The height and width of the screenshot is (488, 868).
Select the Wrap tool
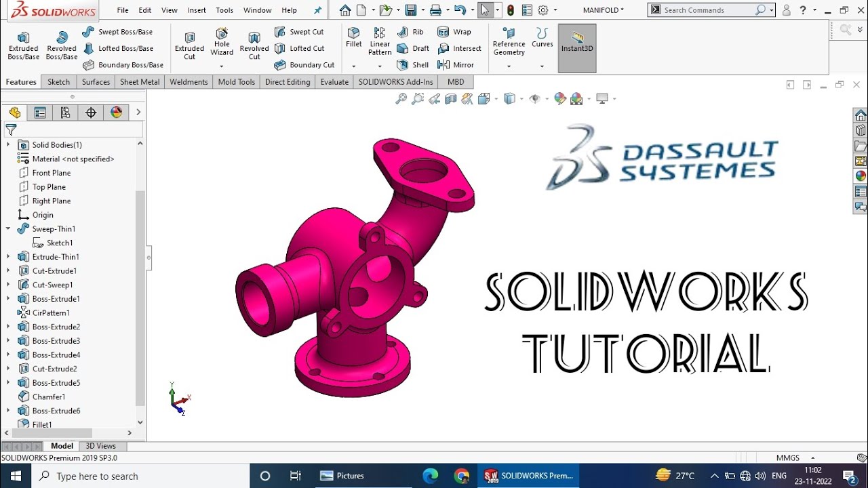[x=454, y=32]
